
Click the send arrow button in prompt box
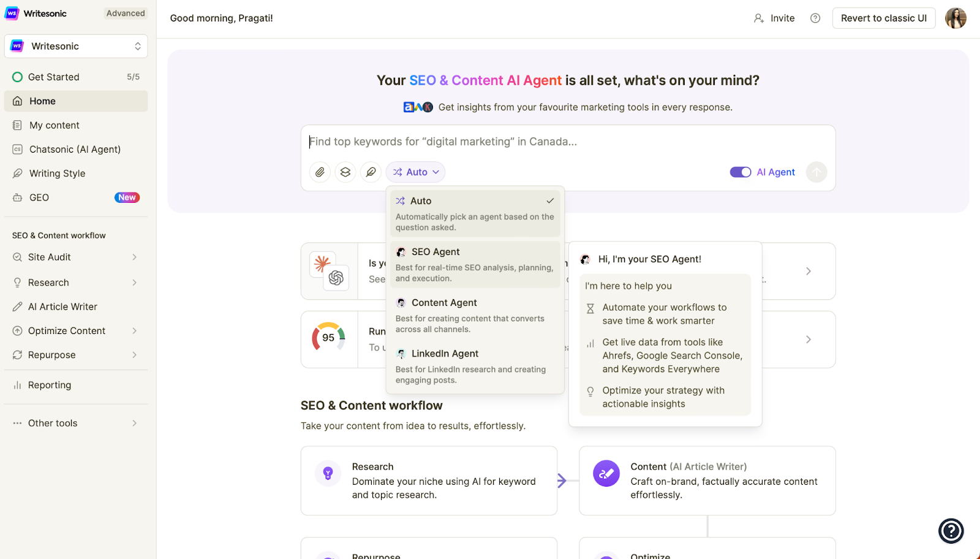[816, 172]
